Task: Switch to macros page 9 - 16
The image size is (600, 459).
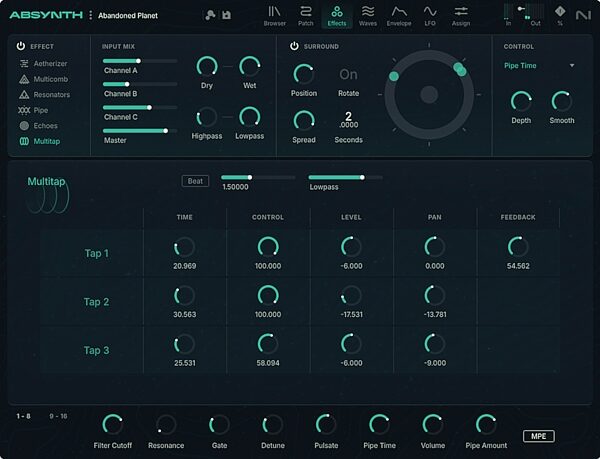Action: point(58,416)
